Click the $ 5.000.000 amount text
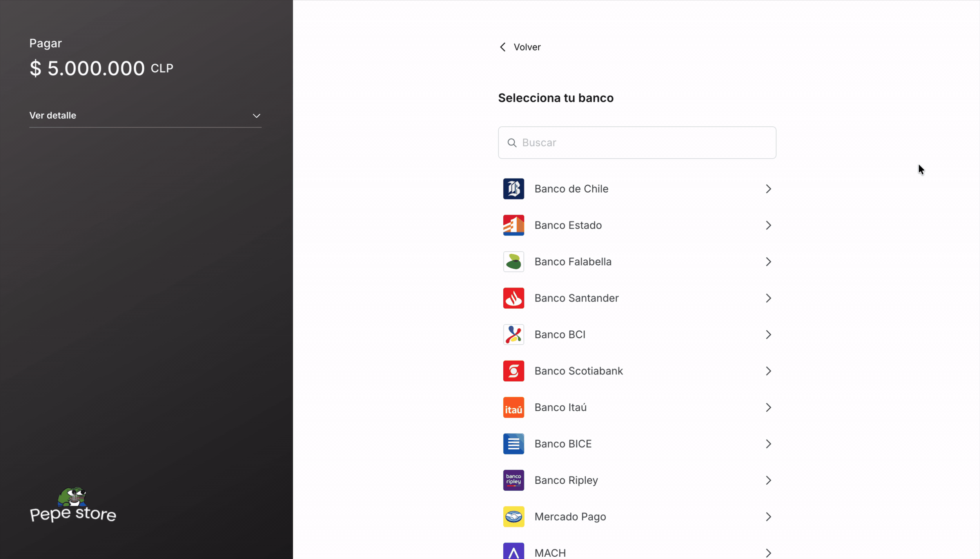 point(87,68)
